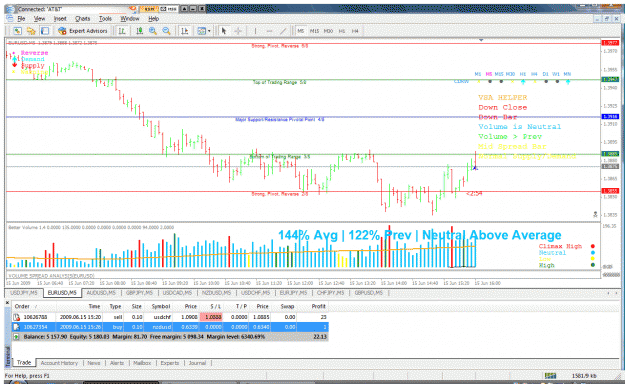This screenshot has height=384, width=625.
Task: Switch to the GBPJPY,M5 chart tab
Action: pos(139,293)
